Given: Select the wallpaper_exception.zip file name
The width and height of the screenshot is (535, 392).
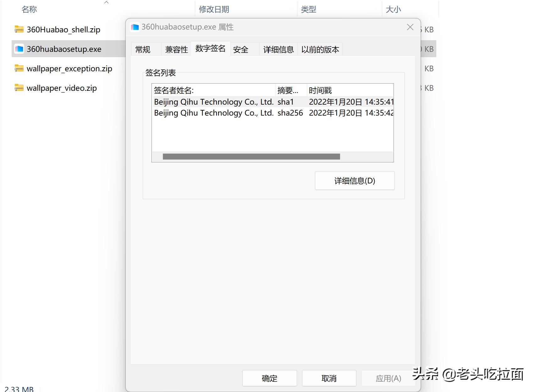Looking at the screenshot, I should 69,68.
